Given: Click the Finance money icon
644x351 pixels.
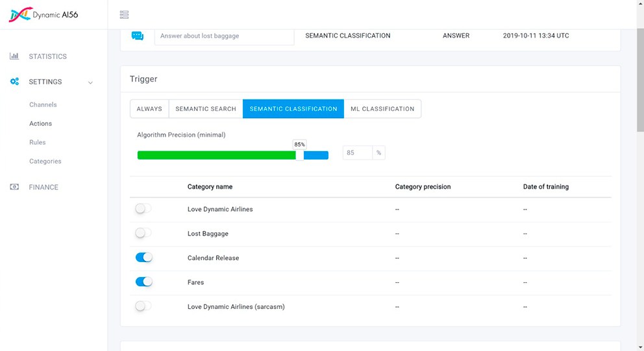Looking at the screenshot, I should (14, 187).
